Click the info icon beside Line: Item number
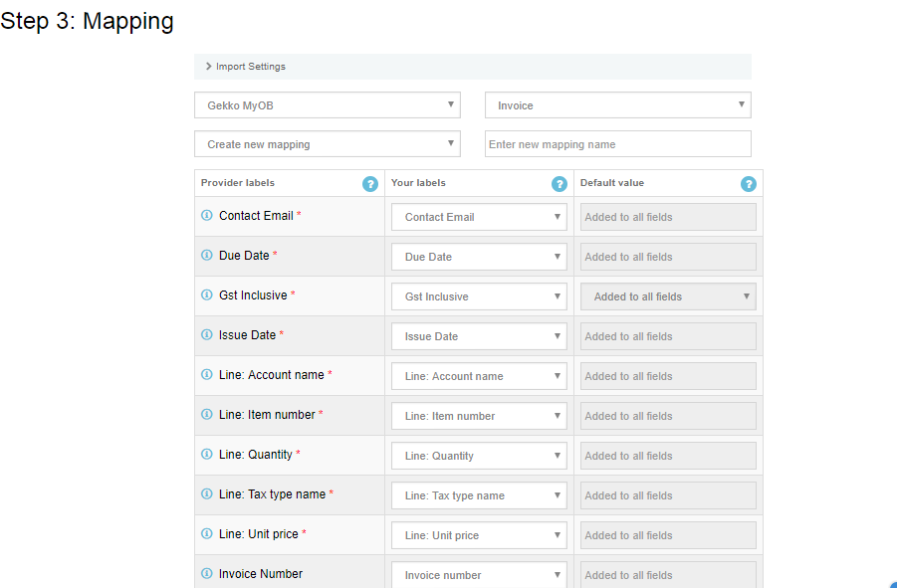The height and width of the screenshot is (588, 897). [207, 414]
